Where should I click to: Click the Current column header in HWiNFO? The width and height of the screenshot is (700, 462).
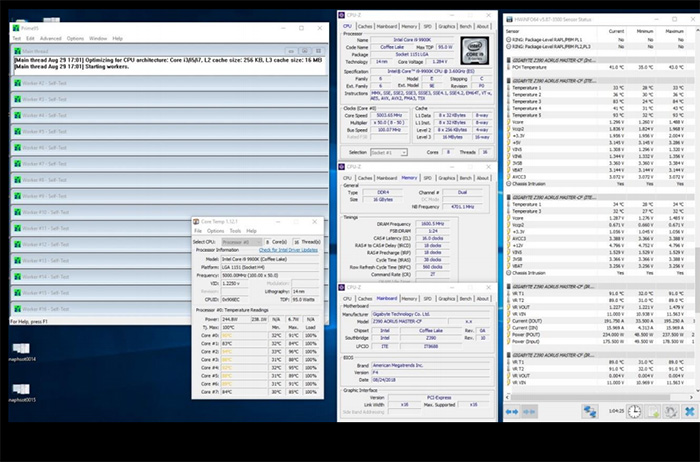(x=617, y=32)
